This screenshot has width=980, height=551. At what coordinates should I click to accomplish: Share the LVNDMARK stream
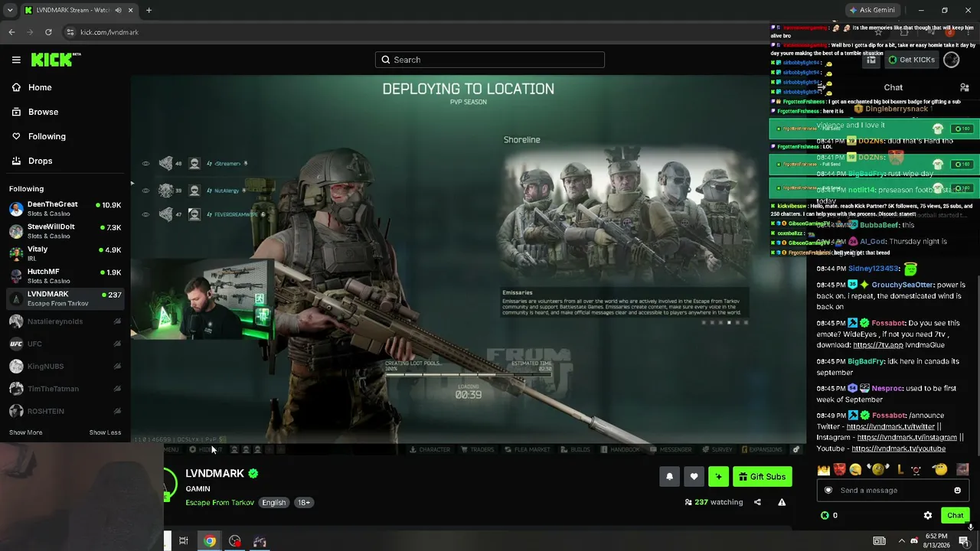757,502
